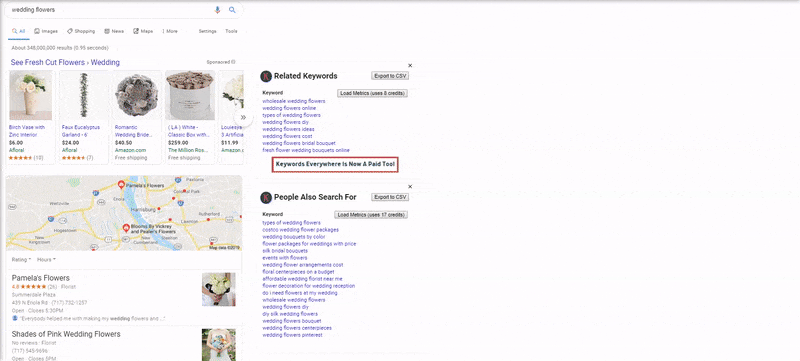Switch to the Images tab
The height and width of the screenshot is (361, 800).
46,31
